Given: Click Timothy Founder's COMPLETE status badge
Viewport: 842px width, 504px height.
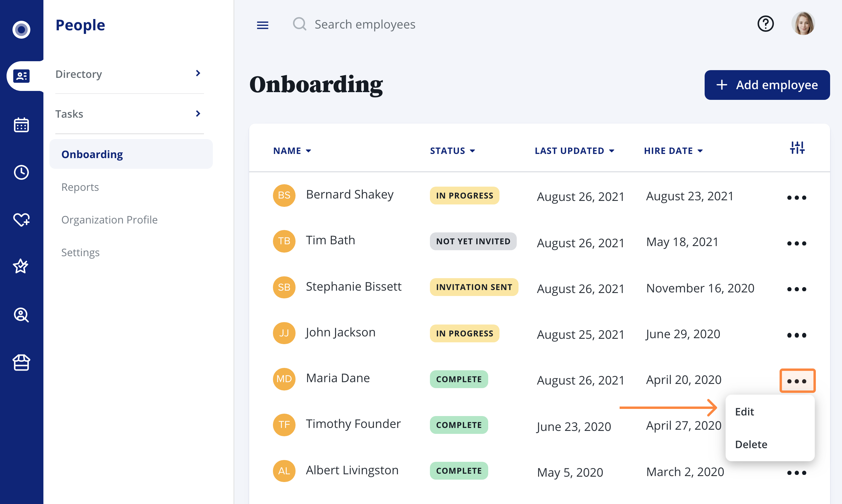Looking at the screenshot, I should [459, 425].
